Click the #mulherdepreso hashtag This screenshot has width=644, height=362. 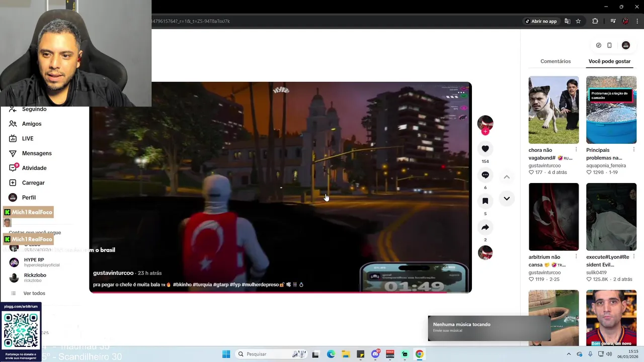pyautogui.click(x=260, y=285)
